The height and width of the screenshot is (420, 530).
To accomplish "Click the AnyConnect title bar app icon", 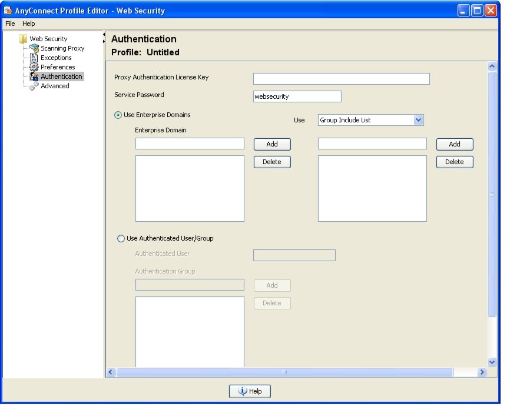I will tap(8, 11).
